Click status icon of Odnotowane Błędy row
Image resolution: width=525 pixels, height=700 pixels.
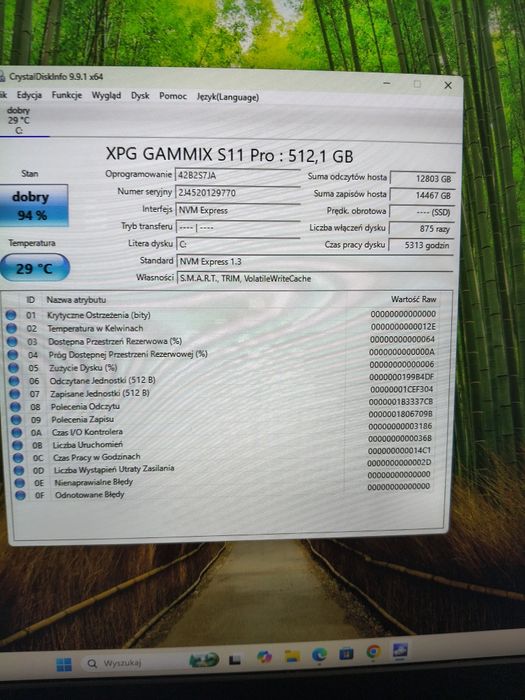point(20,495)
